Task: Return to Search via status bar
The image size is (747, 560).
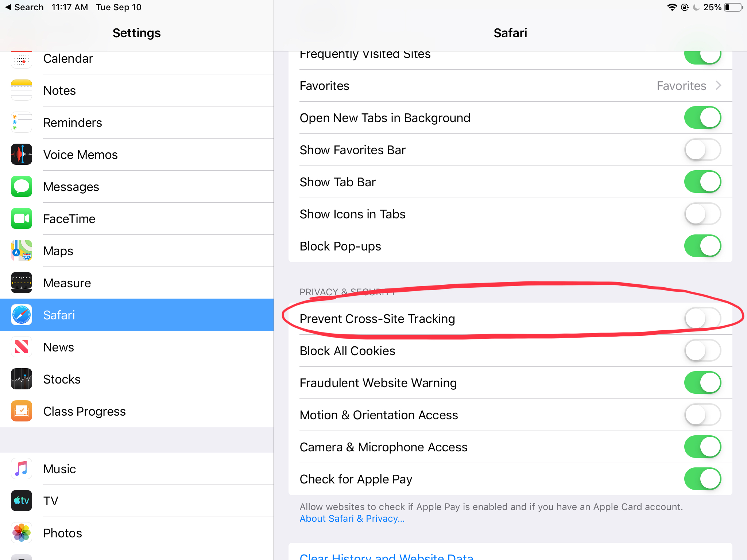Action: pos(24,7)
